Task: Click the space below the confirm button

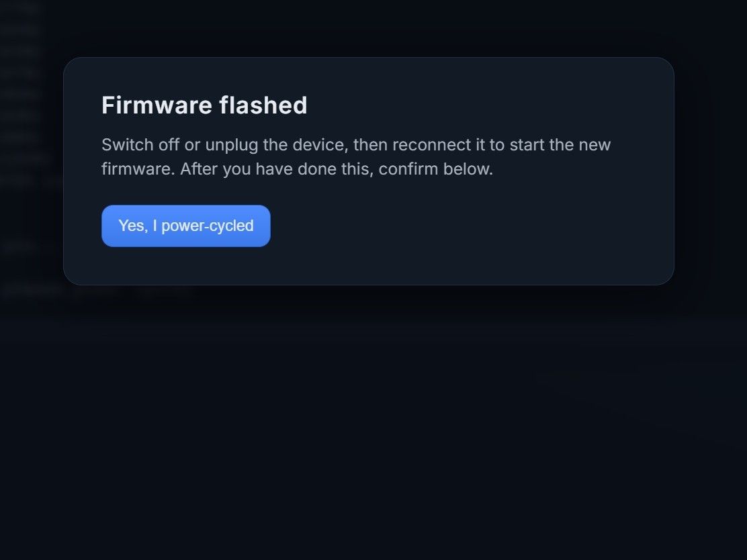Action: pos(185,265)
